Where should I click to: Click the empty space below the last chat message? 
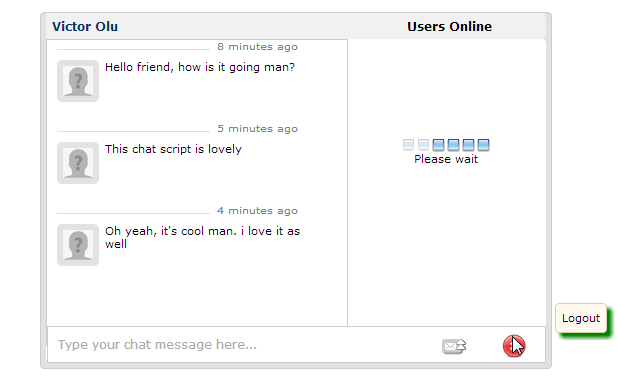197,295
